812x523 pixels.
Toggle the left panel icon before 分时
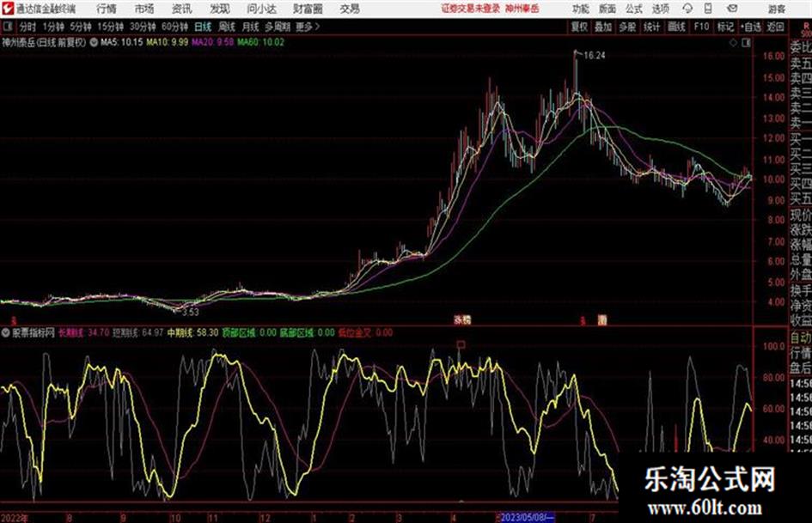click(x=8, y=27)
